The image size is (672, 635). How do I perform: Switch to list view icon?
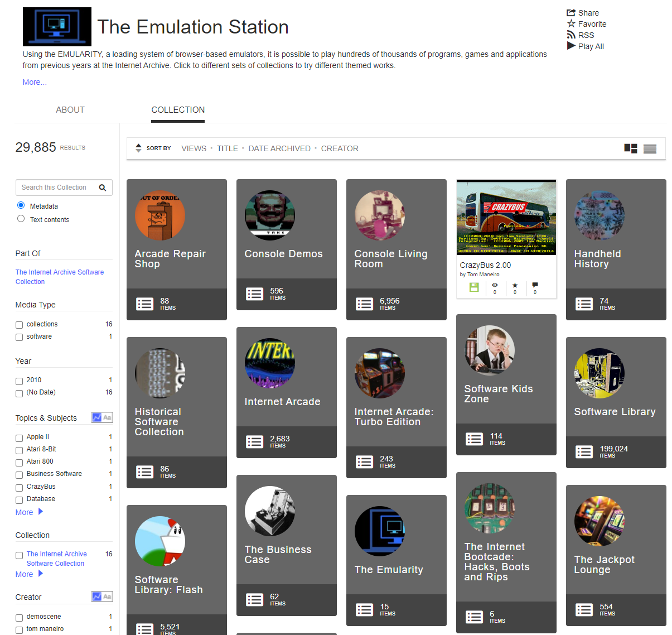point(650,148)
